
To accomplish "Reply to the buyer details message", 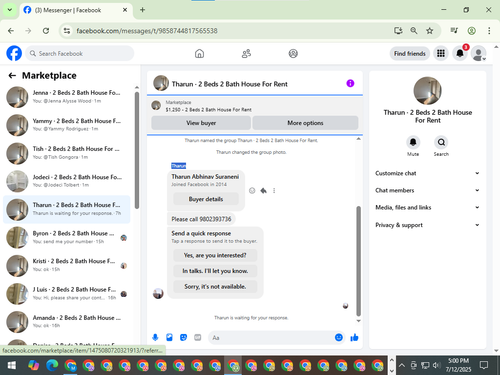I will 263,191.
